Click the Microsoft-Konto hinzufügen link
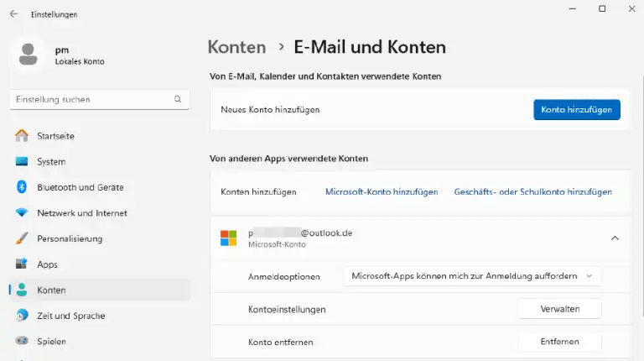This screenshot has height=361, width=644. [382, 192]
